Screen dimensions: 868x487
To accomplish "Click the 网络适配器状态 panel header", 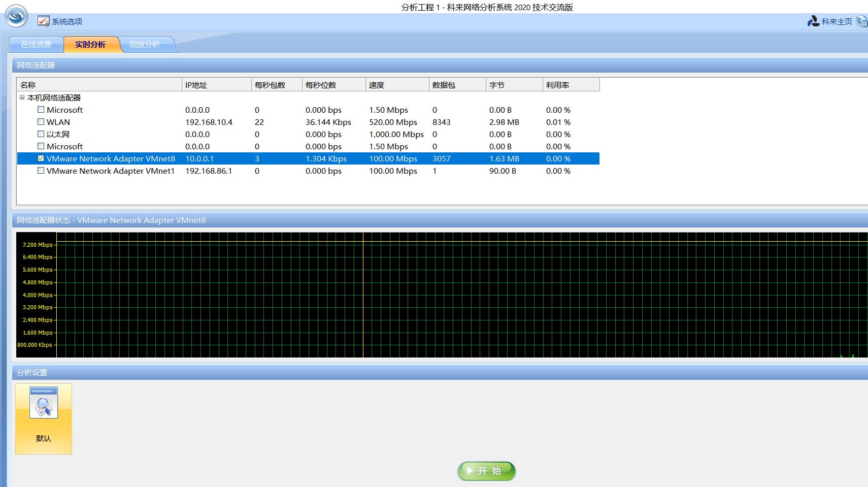I will pos(440,220).
